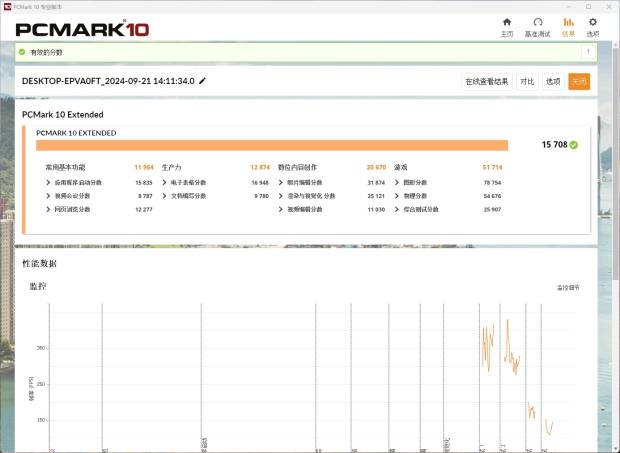The width and height of the screenshot is (620, 453).
Task: Go to the 主页 home icon
Action: 507,22
